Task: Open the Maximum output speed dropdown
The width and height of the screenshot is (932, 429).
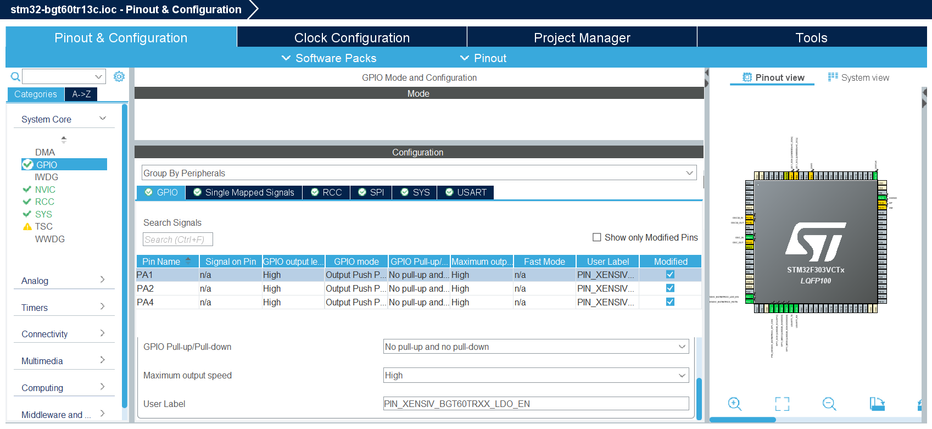Action: 536,375
